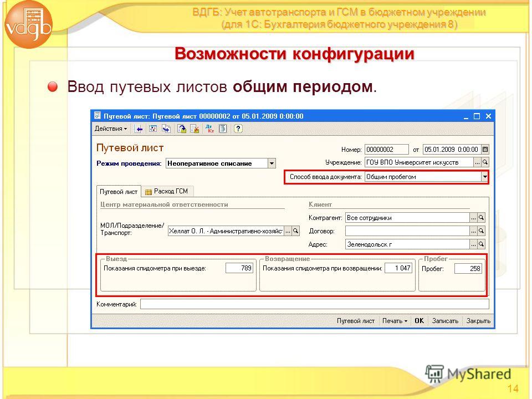Screen dimensions: 532x399
Task: Click departure odometer field 789
Action: pyautogui.click(x=239, y=268)
